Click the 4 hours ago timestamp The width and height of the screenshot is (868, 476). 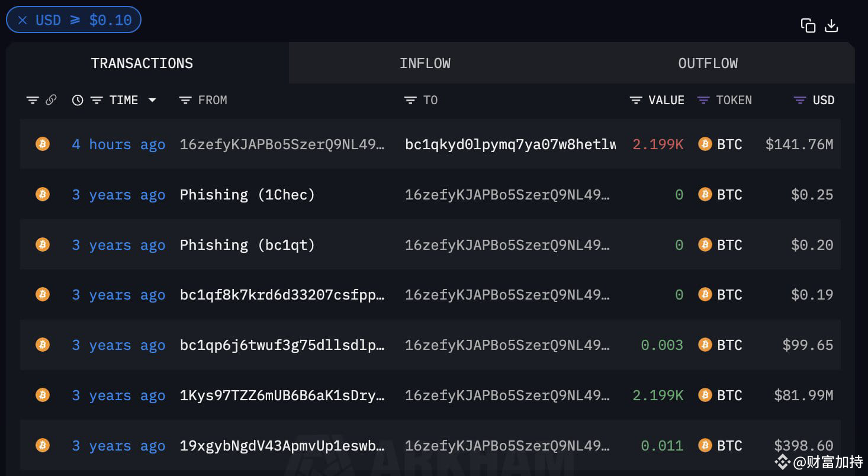118,144
